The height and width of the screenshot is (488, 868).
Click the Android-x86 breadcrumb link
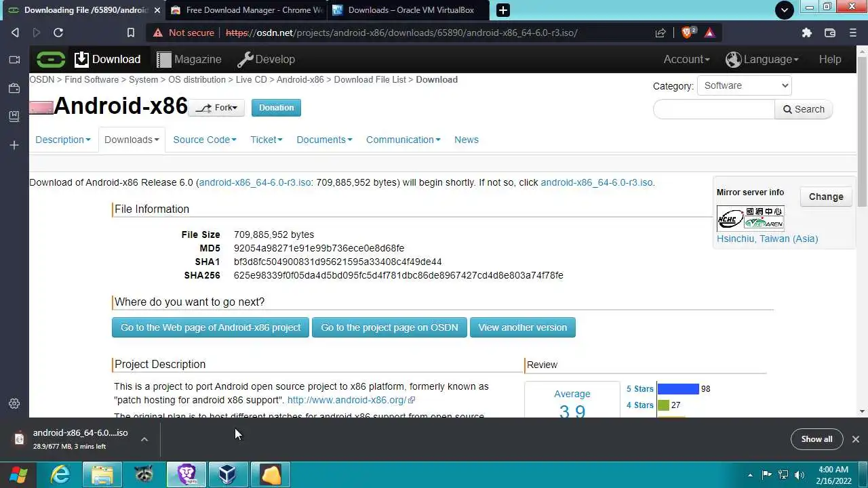(x=300, y=79)
